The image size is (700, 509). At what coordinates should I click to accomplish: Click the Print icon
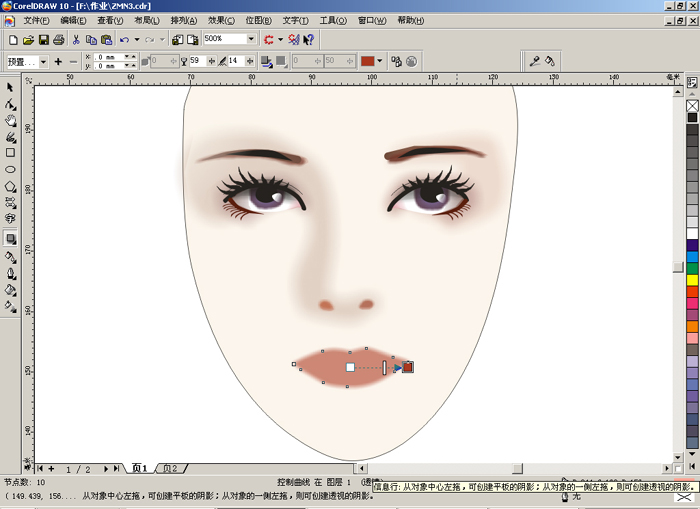[58, 40]
